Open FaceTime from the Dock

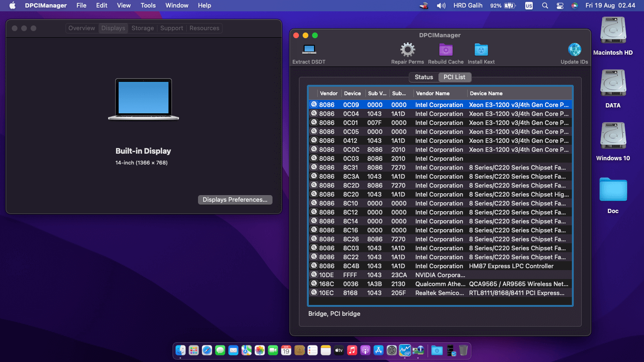pyautogui.click(x=273, y=350)
